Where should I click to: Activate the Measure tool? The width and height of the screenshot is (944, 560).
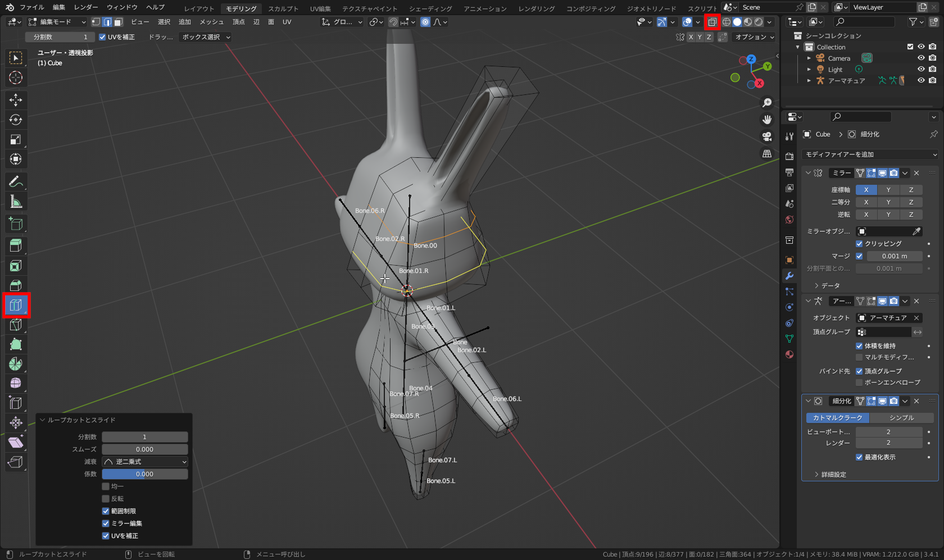point(16,201)
